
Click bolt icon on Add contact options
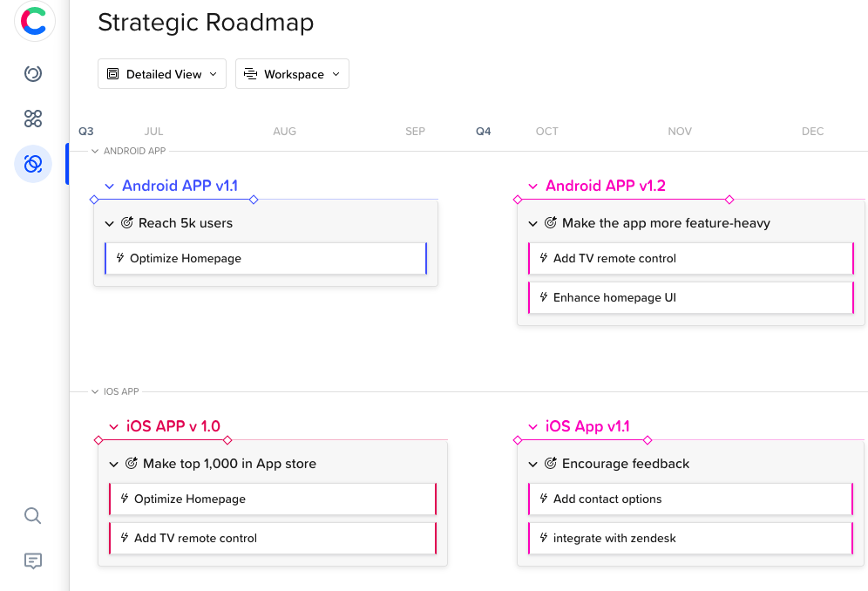(544, 498)
